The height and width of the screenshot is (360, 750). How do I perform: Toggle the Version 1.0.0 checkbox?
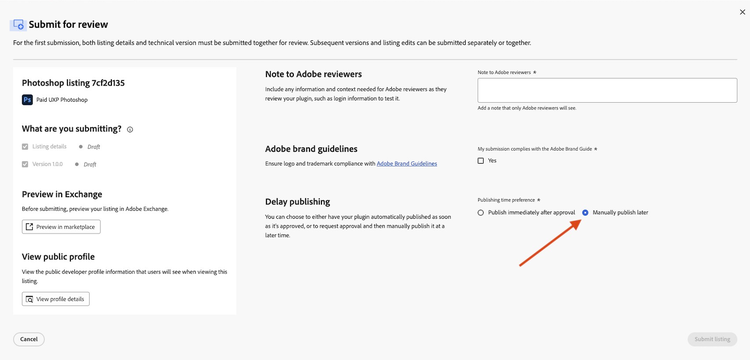(x=25, y=164)
